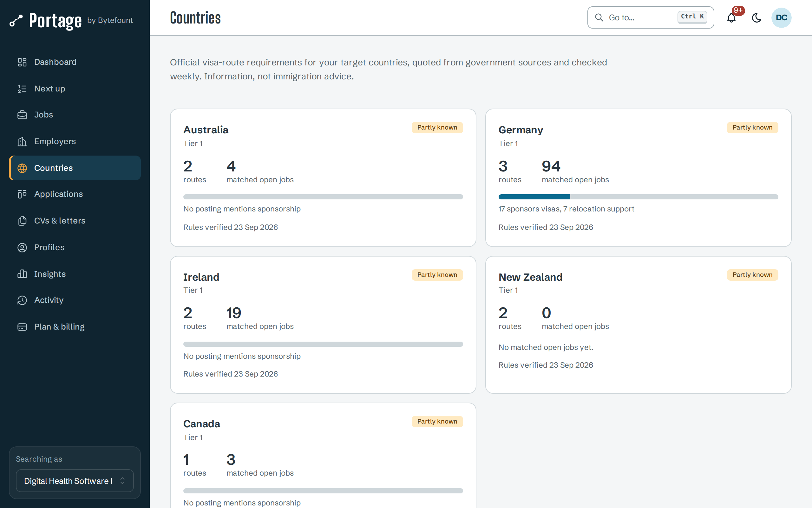Viewport: 812px width, 508px height.
Task: Click 'No matched open jobs yet.' text
Action: tap(546, 347)
